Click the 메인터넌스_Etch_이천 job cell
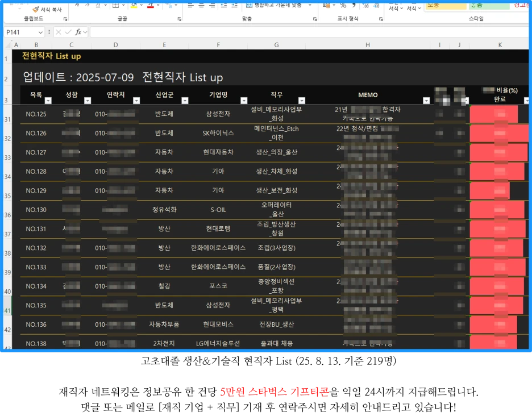 [x=277, y=134]
